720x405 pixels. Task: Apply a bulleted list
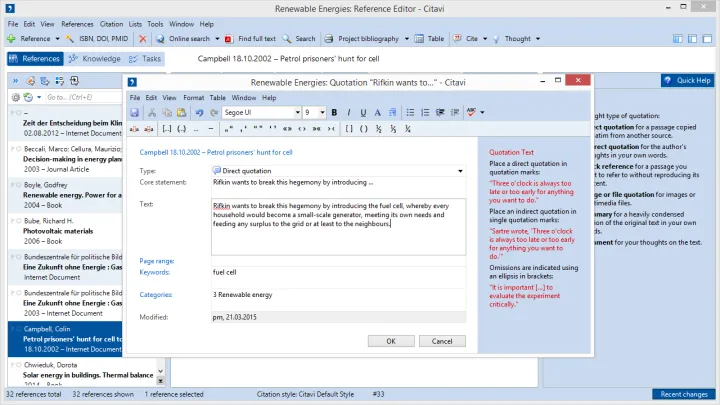[x=410, y=112]
